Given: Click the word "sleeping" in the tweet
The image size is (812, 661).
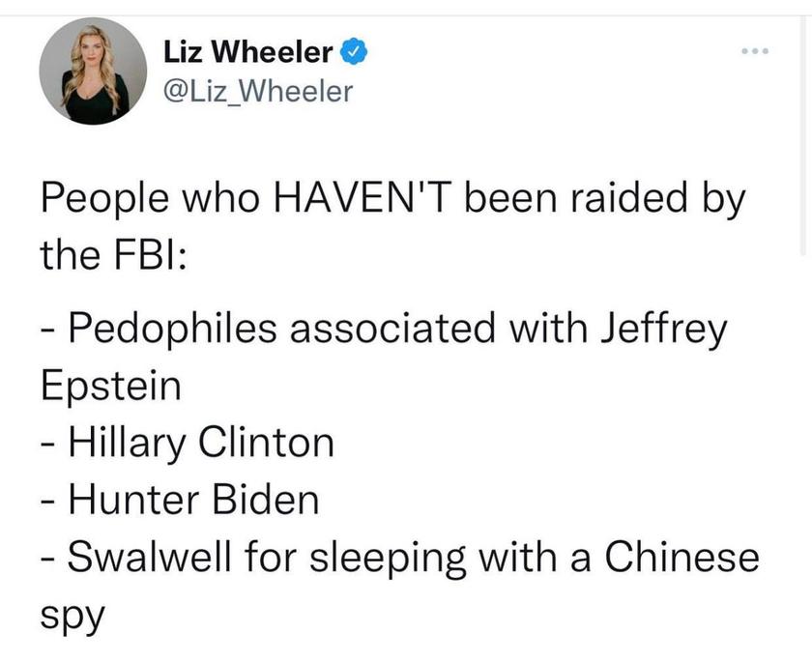Looking at the screenshot, I should click(x=388, y=558).
